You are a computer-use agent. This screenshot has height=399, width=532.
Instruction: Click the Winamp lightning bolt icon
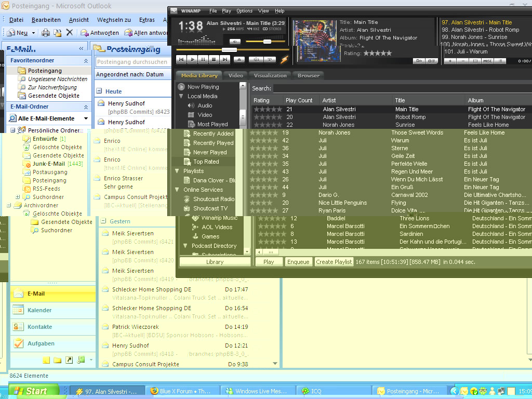284,60
